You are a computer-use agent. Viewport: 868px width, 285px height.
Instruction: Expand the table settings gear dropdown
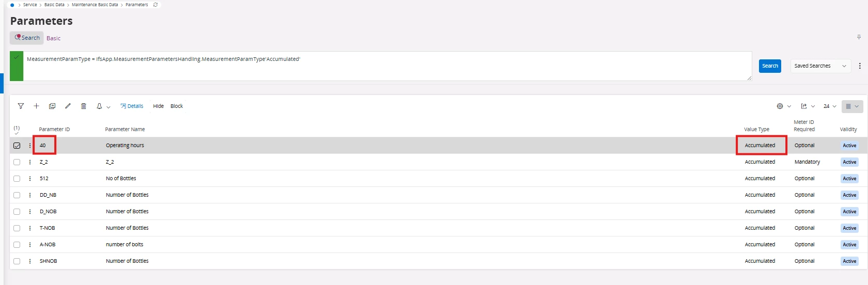tap(784, 106)
